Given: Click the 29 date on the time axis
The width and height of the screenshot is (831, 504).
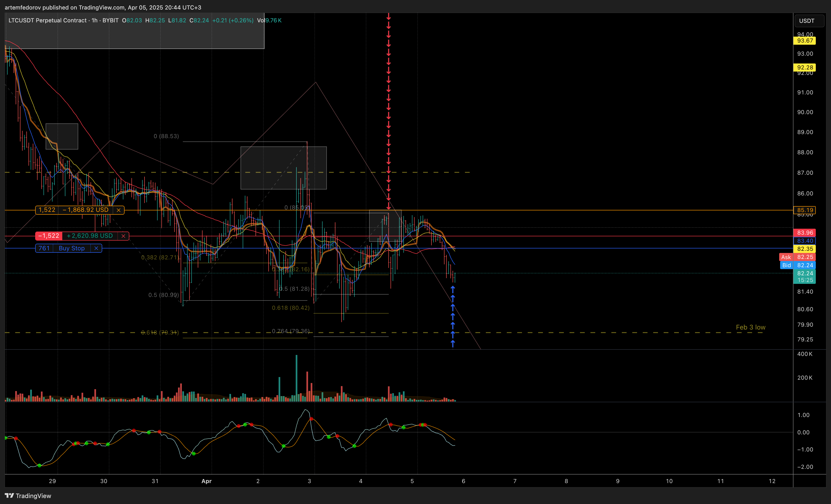Looking at the screenshot, I should 52,481.
